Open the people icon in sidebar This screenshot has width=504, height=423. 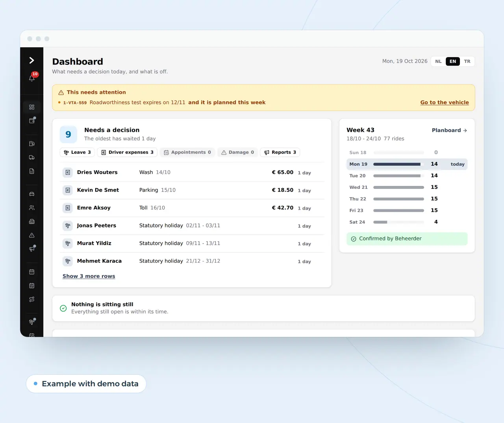coord(32,208)
